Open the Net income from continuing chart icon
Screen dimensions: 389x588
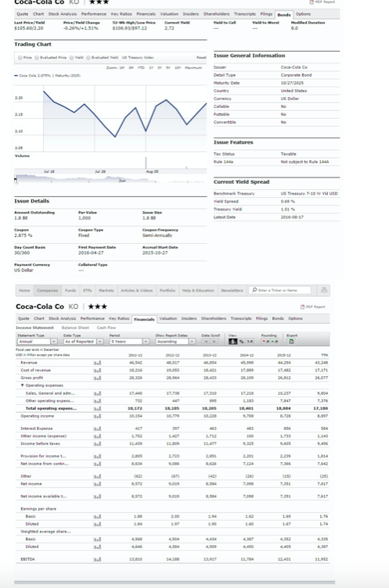[x=98, y=464]
